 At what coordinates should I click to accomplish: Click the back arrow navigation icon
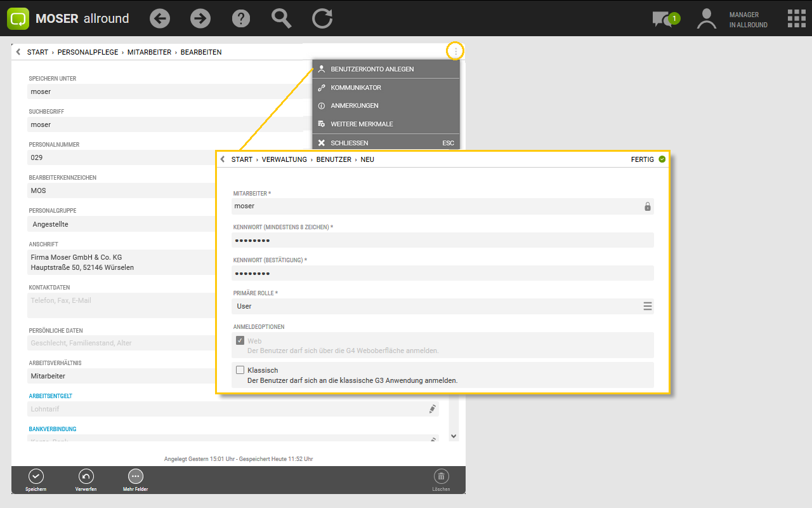click(160, 18)
